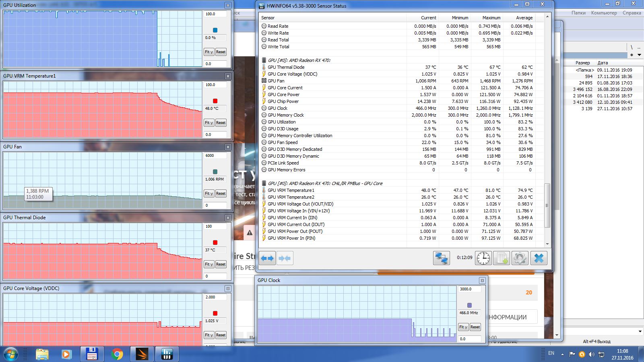Open the Справка menu
This screenshot has width=644, height=362.
[632, 13]
